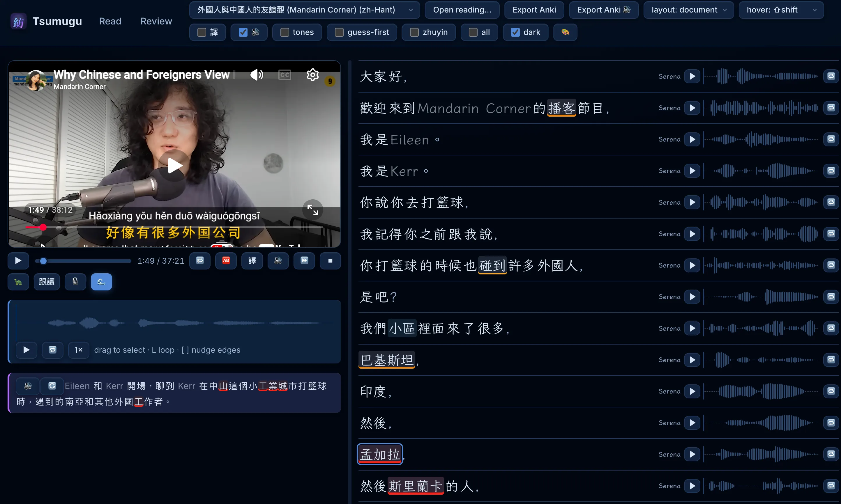Click the speaker button in transport bar
Image resolution: width=841 pixels, height=504 pixels.
tap(278, 261)
